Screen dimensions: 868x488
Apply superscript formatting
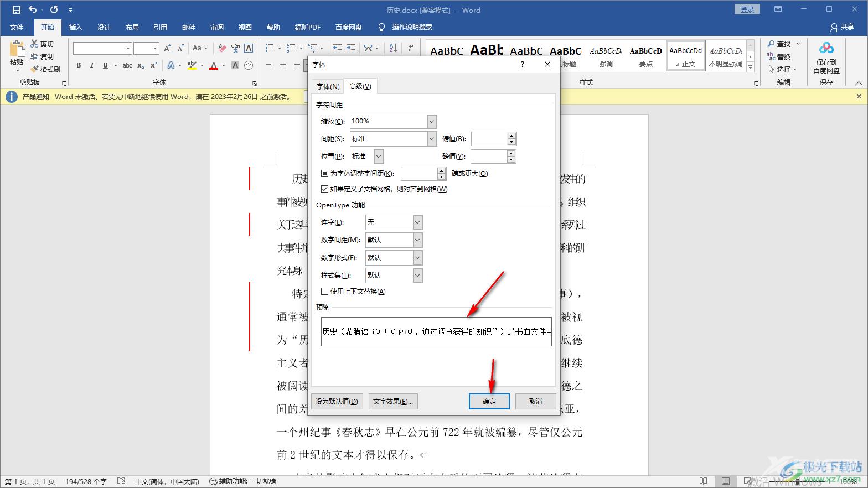tap(154, 65)
